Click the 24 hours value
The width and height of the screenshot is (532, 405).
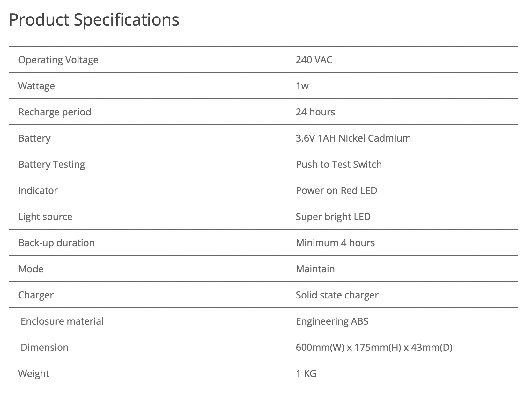[x=315, y=112]
